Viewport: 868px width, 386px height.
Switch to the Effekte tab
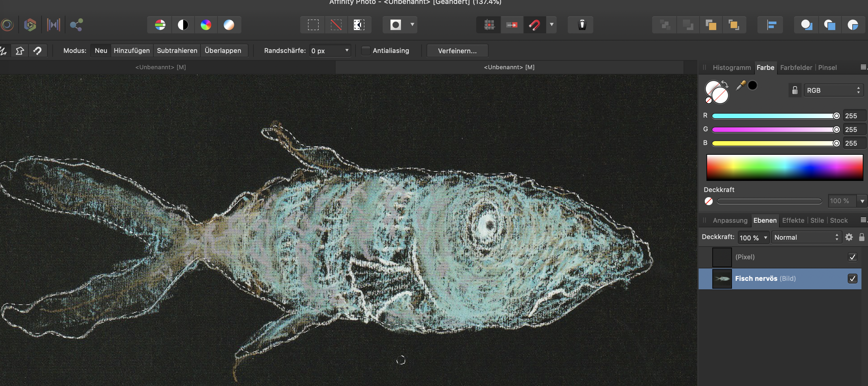[x=793, y=220]
